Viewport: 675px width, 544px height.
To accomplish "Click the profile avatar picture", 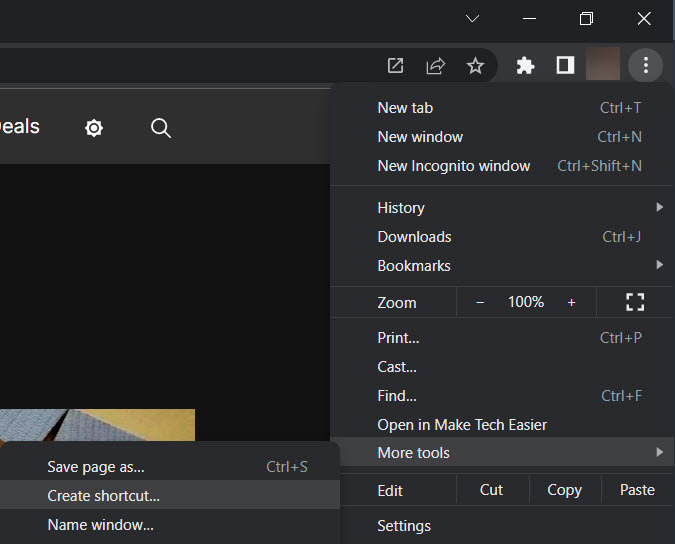I will [x=603, y=66].
